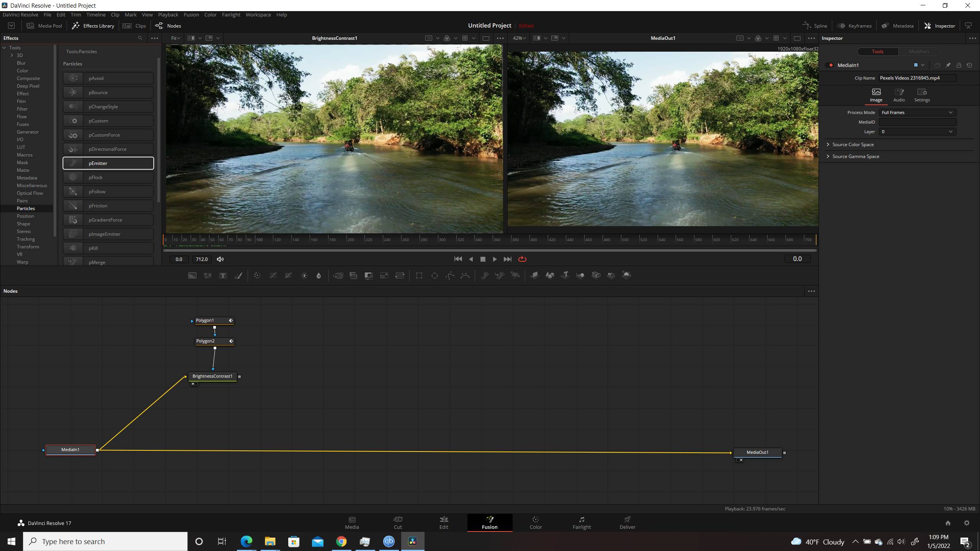Open the Audio tab in the Inspector
980x551 pixels.
tap(899, 95)
